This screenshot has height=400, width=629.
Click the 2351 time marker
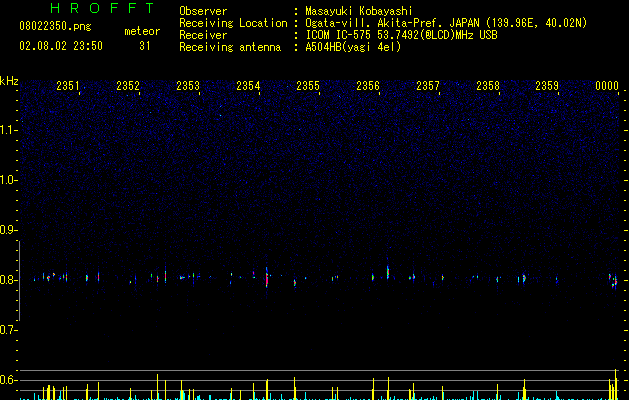[x=68, y=85]
